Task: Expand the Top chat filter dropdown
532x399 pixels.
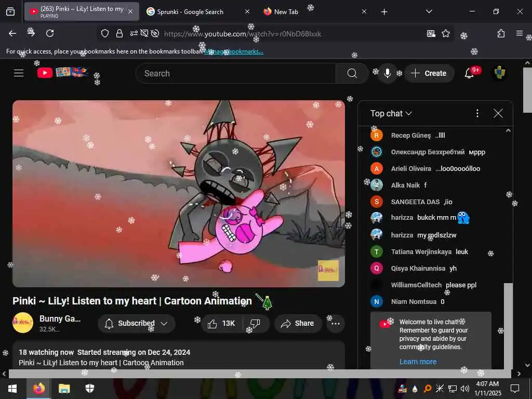Action: [x=391, y=113]
